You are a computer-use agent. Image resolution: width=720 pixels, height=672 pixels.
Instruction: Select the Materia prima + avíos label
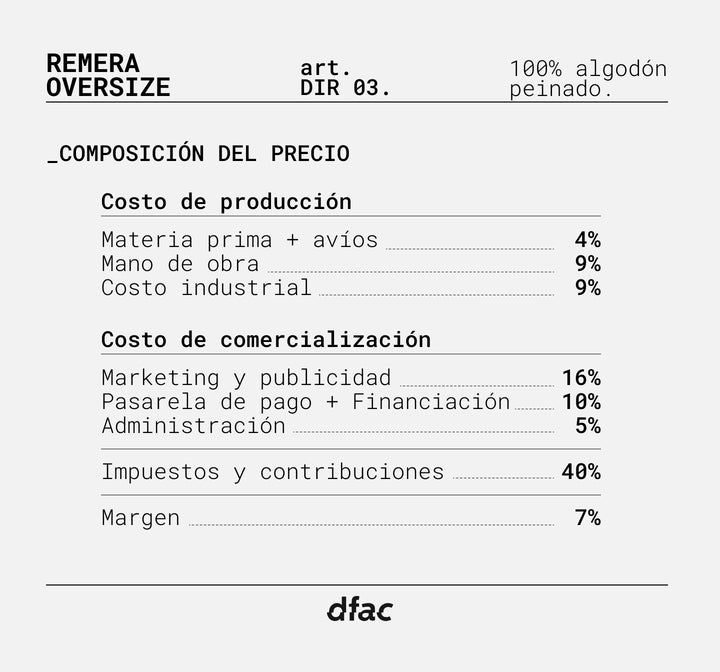click(x=240, y=240)
